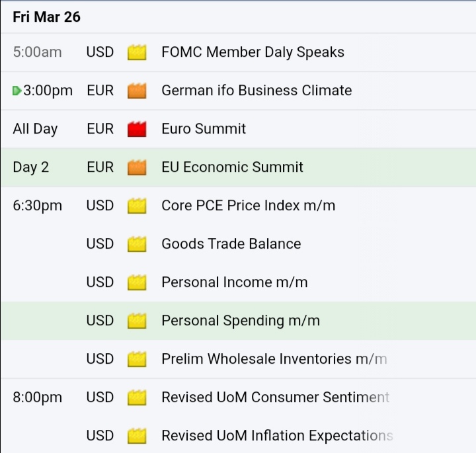The width and height of the screenshot is (476, 453).
Task: Click yellow impact icon for UoM Inflation Expectations
Action: pos(137,436)
